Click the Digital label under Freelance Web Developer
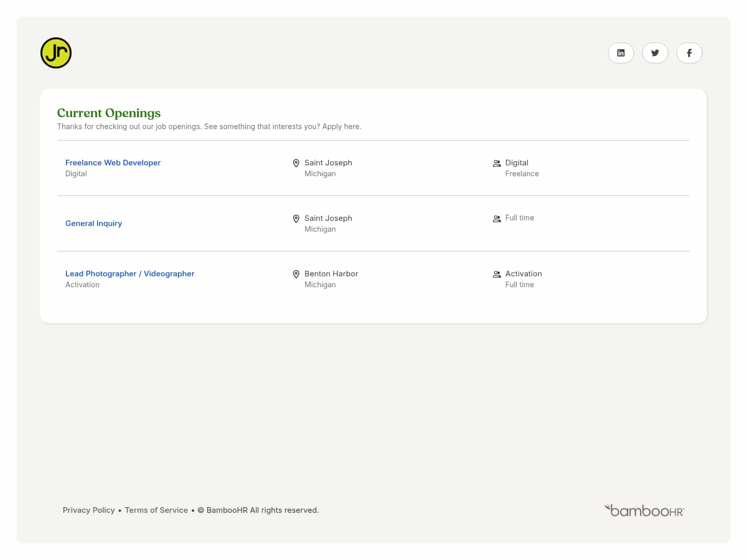 pos(76,174)
